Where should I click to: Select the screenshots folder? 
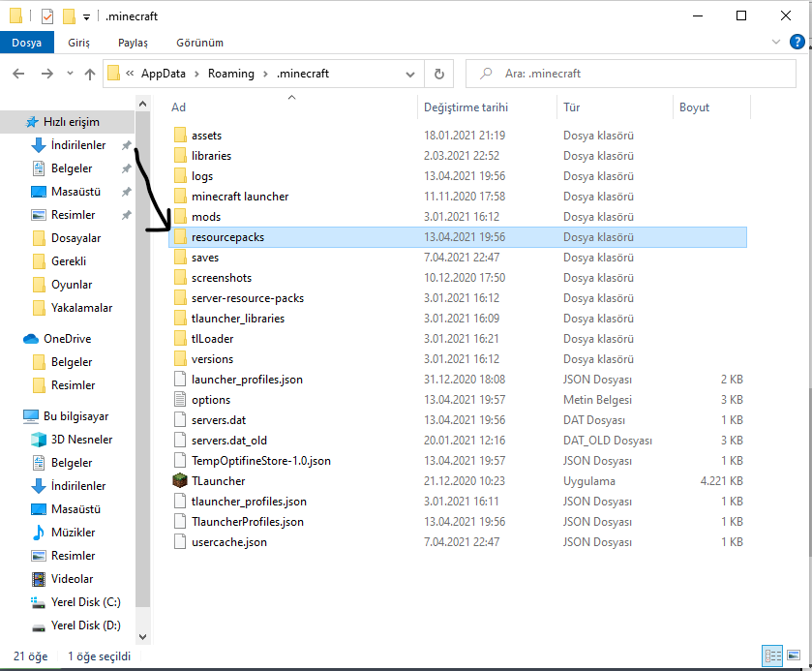click(221, 278)
